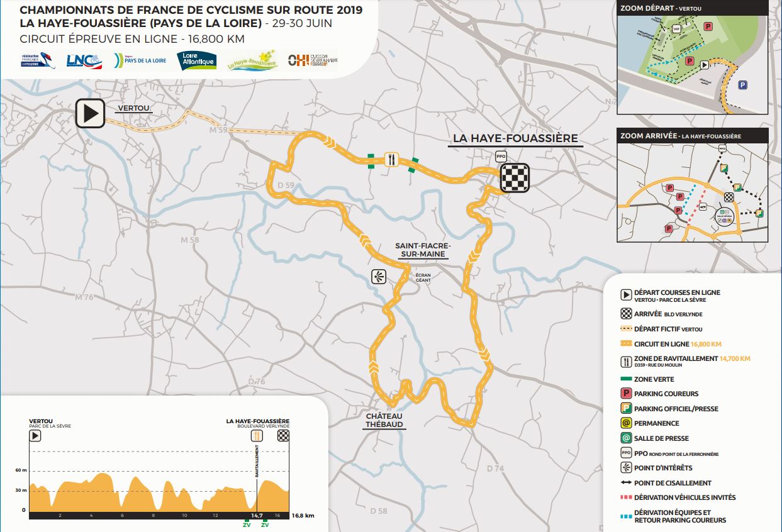Click the Château Thébaud town label

point(384,420)
